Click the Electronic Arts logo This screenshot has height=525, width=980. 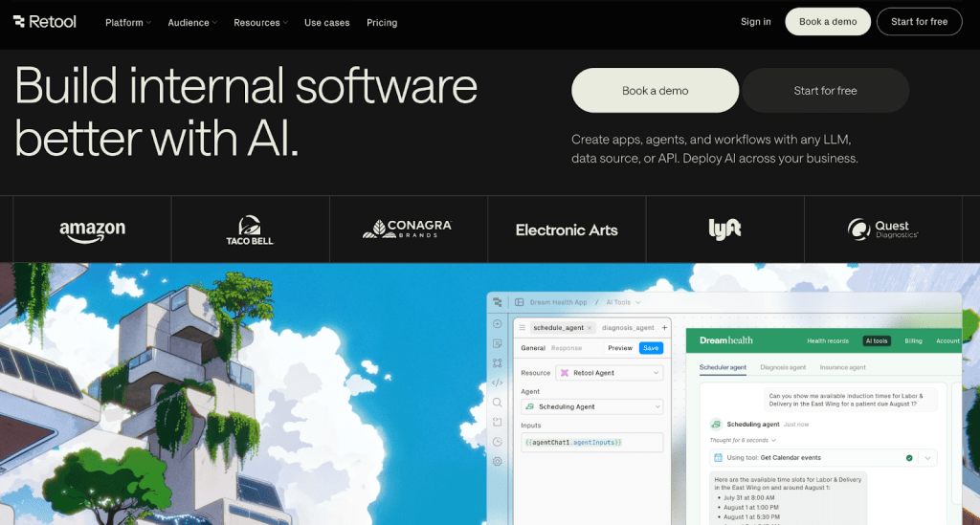click(567, 230)
